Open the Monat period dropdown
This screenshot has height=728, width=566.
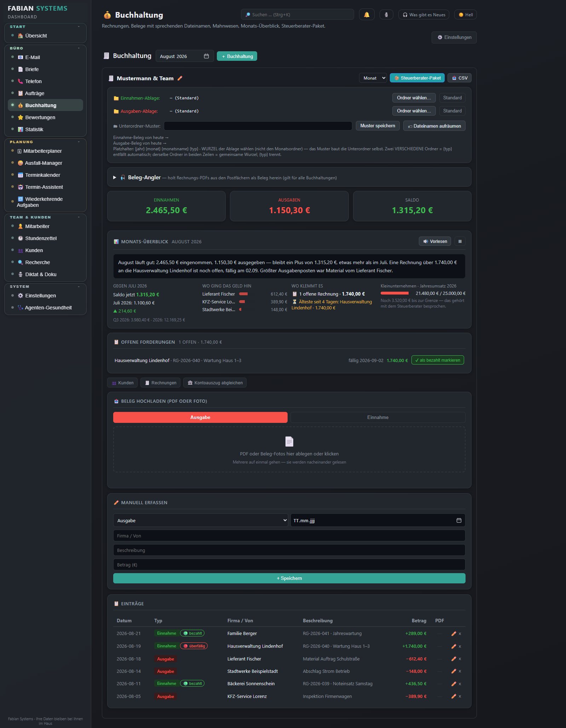coord(373,78)
